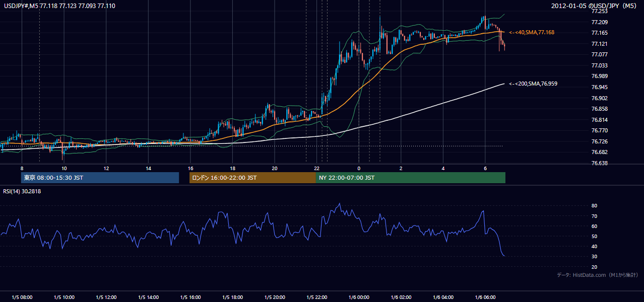Click price axis label 77.121
This screenshot has width=644, height=302.
(600, 44)
